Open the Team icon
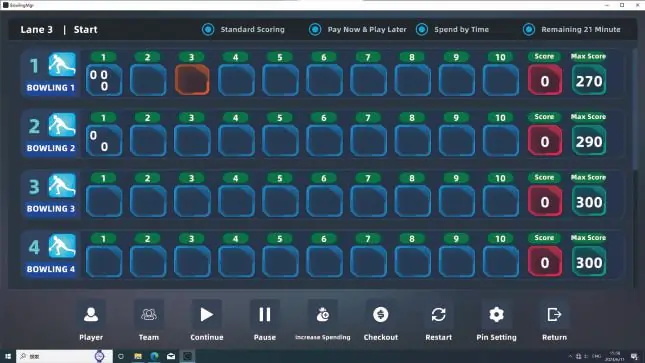The width and height of the screenshot is (645, 363). (x=148, y=315)
